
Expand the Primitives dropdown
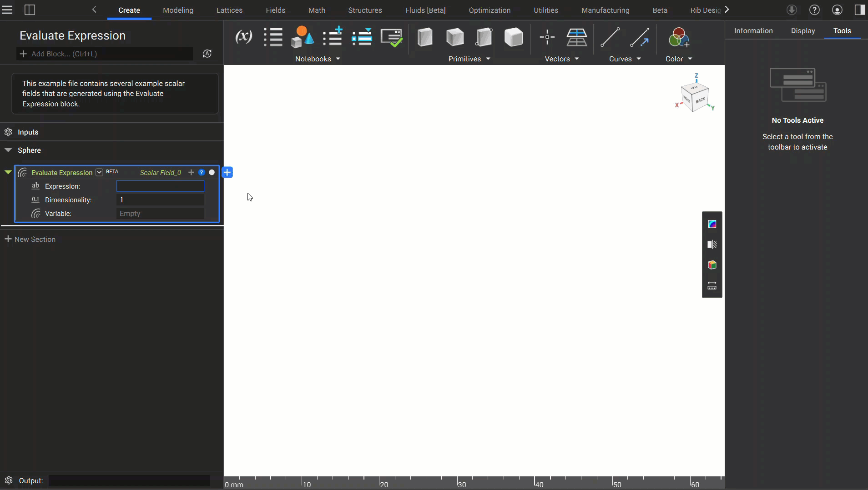pos(469,59)
